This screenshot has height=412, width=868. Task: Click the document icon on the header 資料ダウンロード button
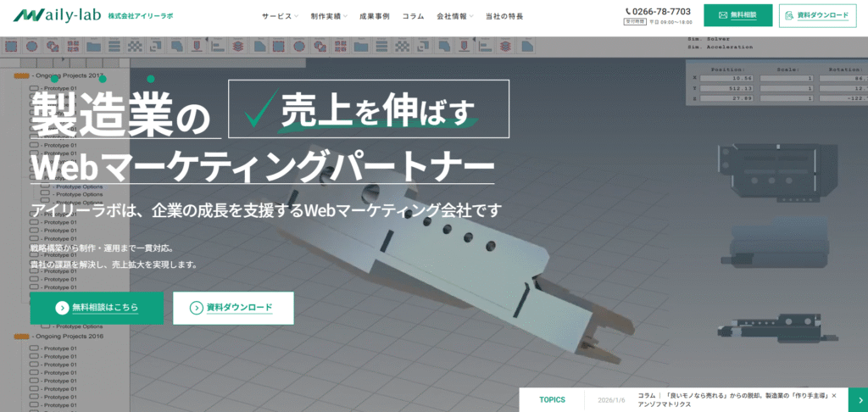tap(791, 15)
